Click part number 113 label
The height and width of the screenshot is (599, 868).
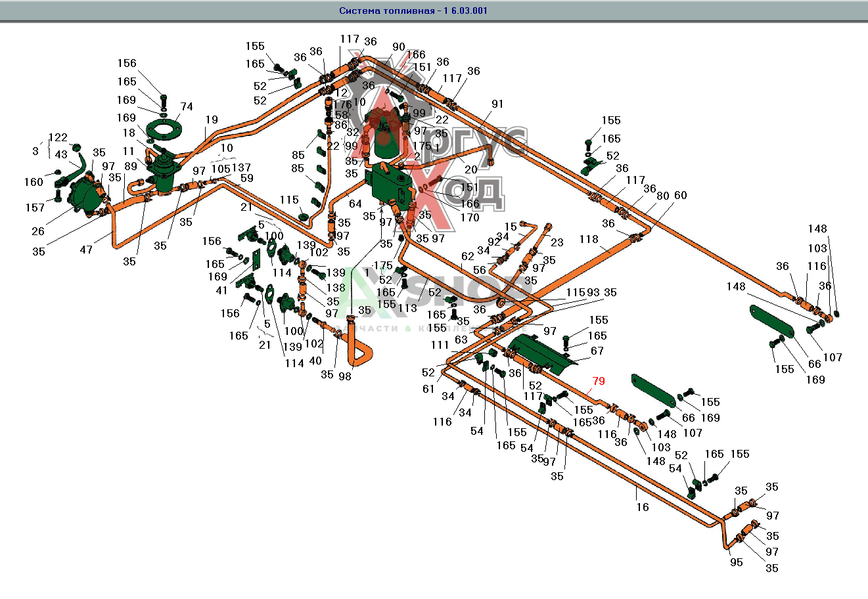tap(407, 309)
